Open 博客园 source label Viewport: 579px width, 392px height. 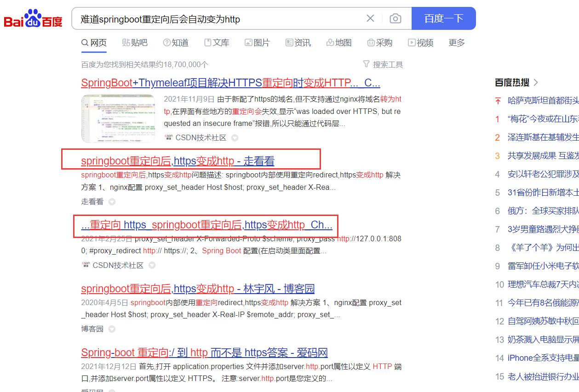pyautogui.click(x=92, y=329)
